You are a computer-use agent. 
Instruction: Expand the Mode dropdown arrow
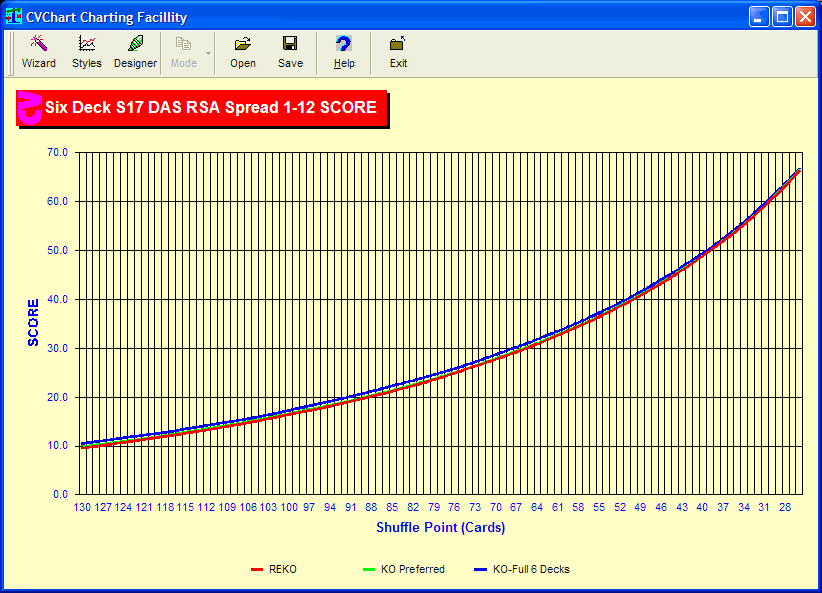[208, 52]
